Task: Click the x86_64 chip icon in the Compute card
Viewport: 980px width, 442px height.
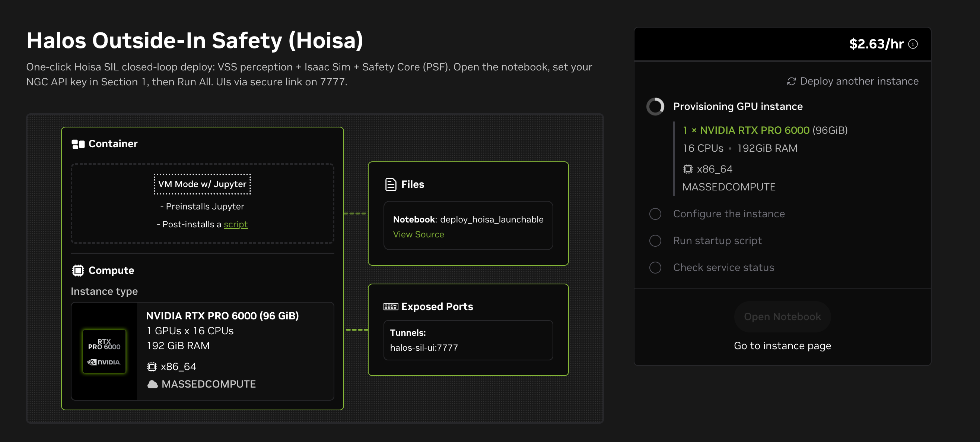Action: [x=152, y=367]
